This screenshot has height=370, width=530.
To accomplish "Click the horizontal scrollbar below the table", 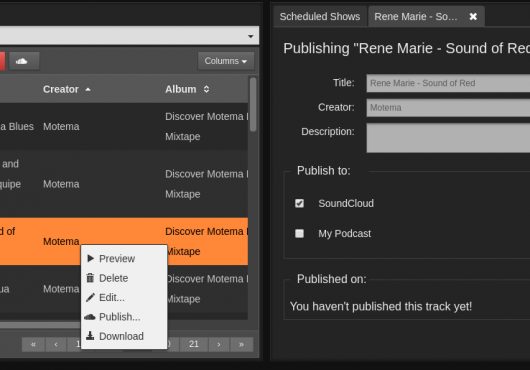I will [41, 325].
